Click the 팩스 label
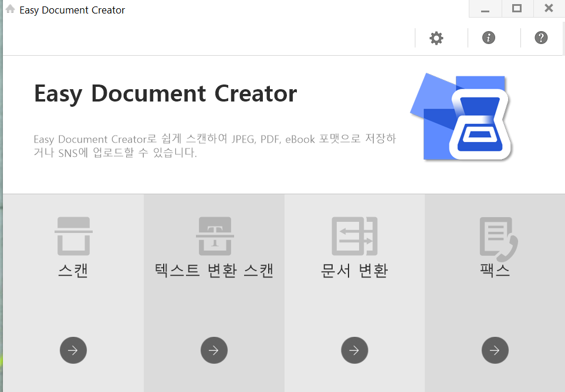 (x=495, y=270)
